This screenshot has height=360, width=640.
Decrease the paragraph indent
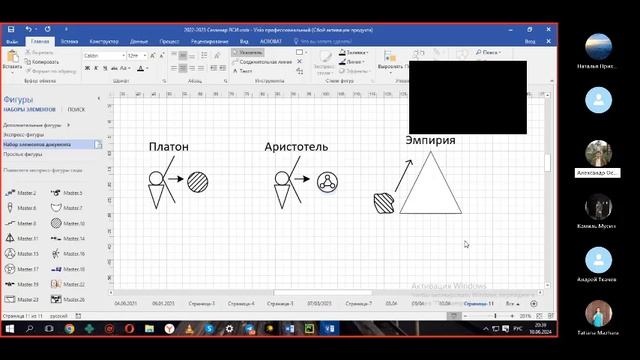[x=213, y=68]
